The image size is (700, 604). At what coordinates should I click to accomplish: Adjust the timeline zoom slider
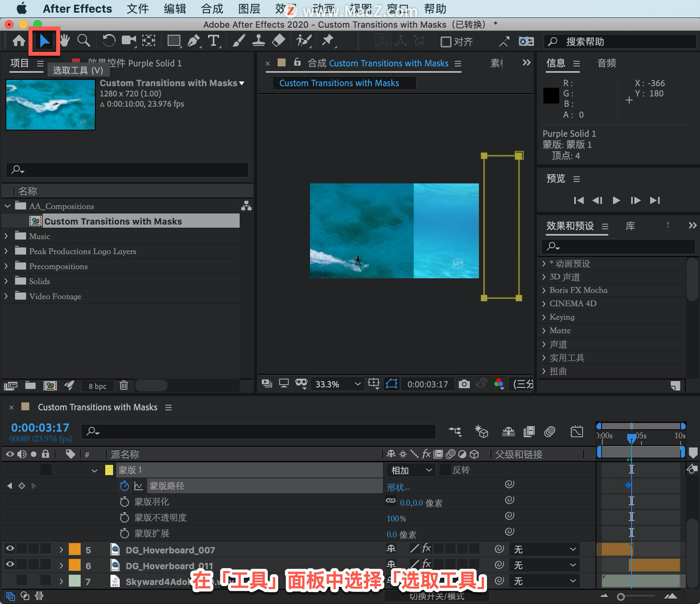621,596
